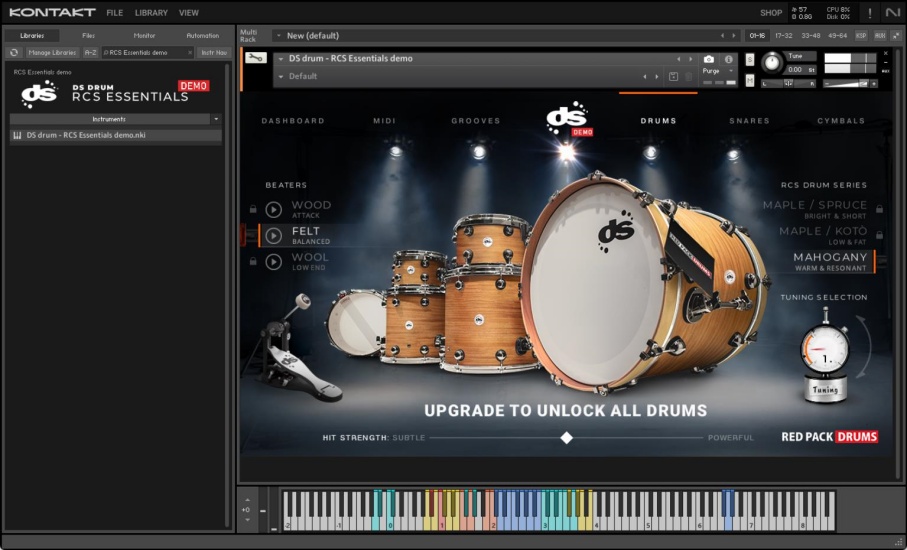
Task: Toggle the AUX button
Action: pyautogui.click(x=880, y=35)
